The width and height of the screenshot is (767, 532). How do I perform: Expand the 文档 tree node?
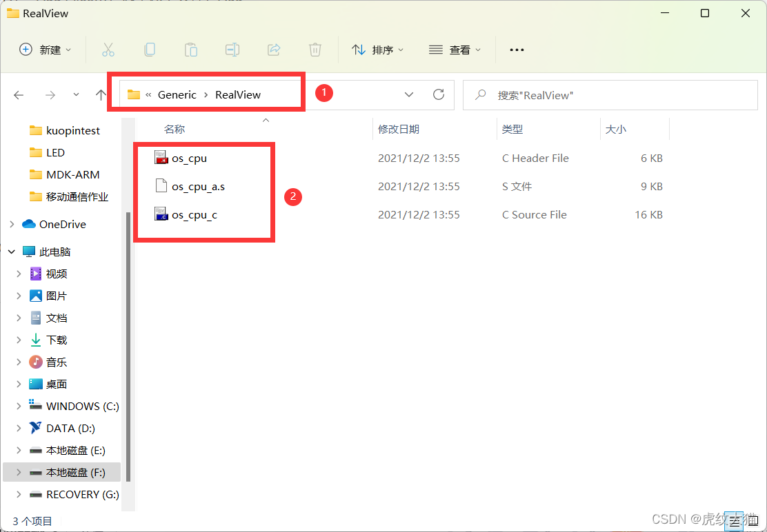point(19,318)
